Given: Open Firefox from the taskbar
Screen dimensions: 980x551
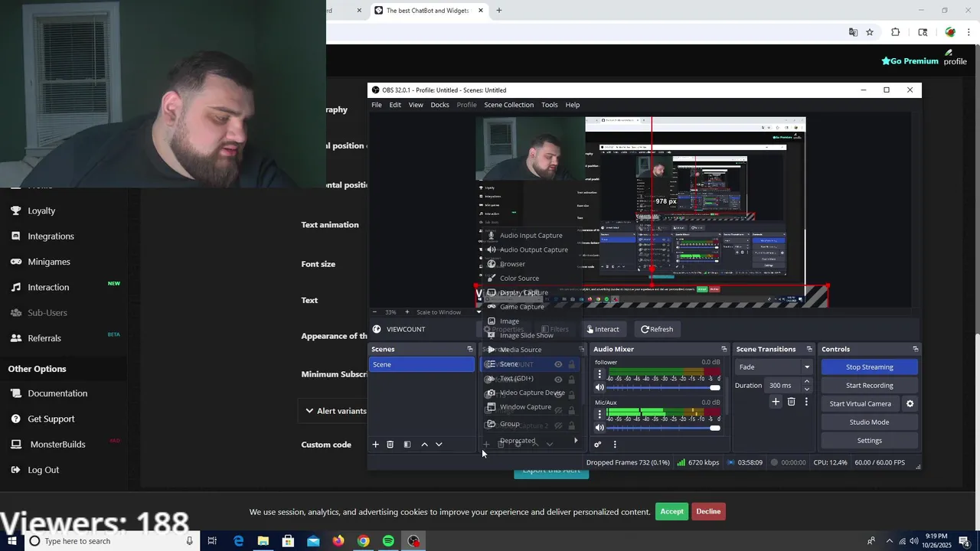Looking at the screenshot, I should tap(338, 541).
